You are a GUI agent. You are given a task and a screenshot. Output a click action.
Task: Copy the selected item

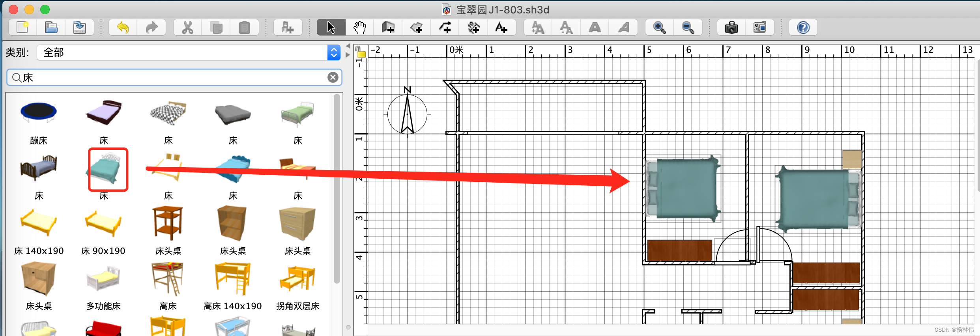pyautogui.click(x=216, y=28)
